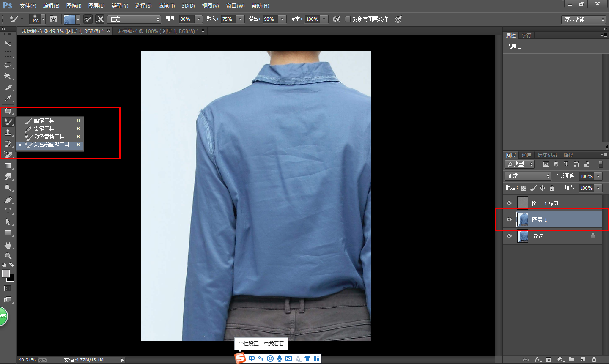Choose 颜色替换工具 from the flyout
This screenshot has height=364, width=609.
pyautogui.click(x=49, y=137)
